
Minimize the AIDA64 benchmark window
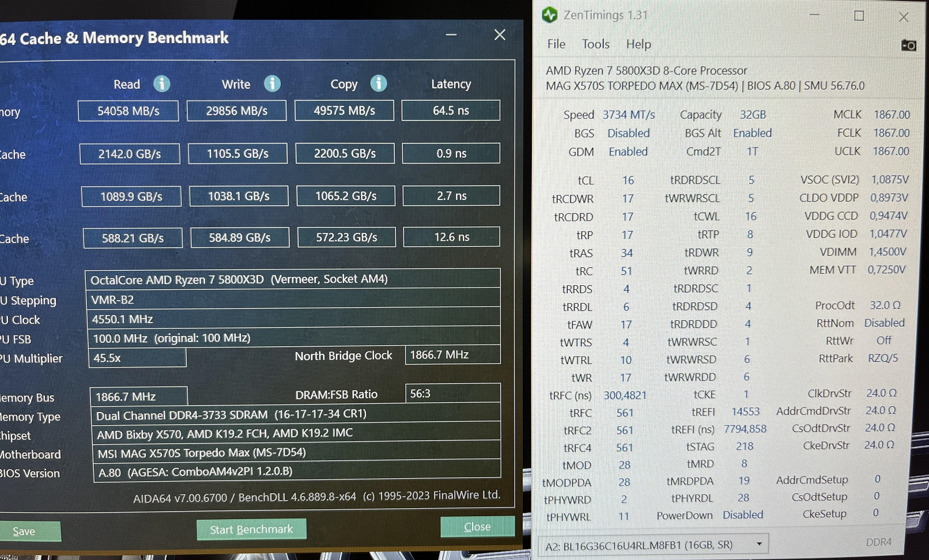click(451, 35)
